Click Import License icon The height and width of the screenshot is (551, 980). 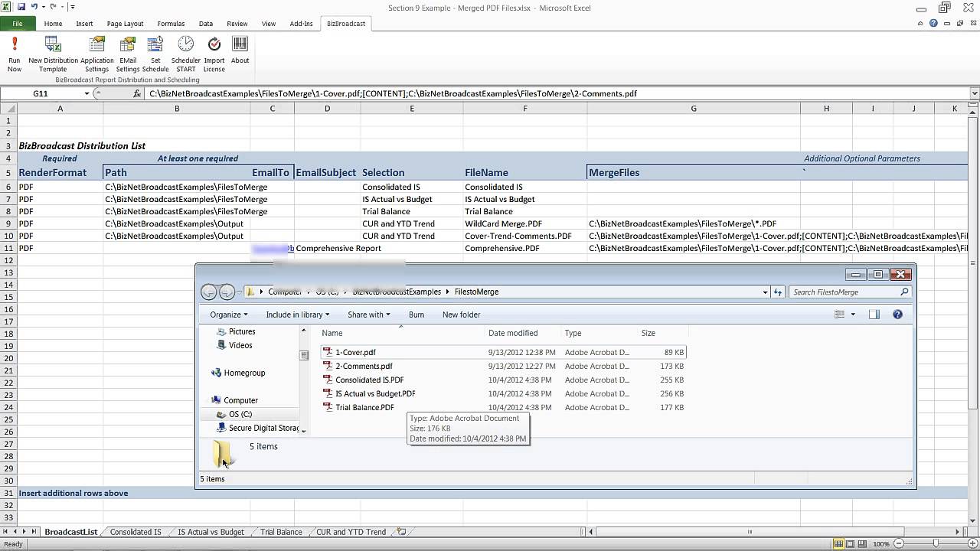(x=214, y=45)
